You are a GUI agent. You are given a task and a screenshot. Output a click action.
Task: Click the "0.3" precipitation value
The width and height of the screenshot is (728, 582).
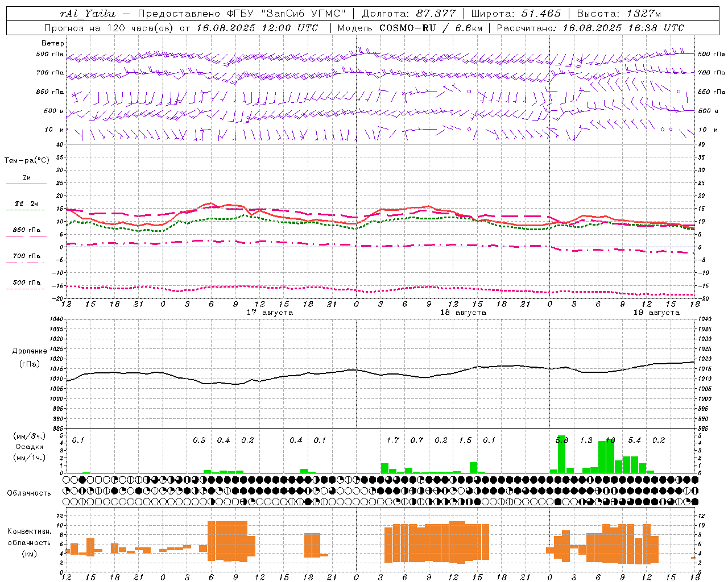(199, 440)
